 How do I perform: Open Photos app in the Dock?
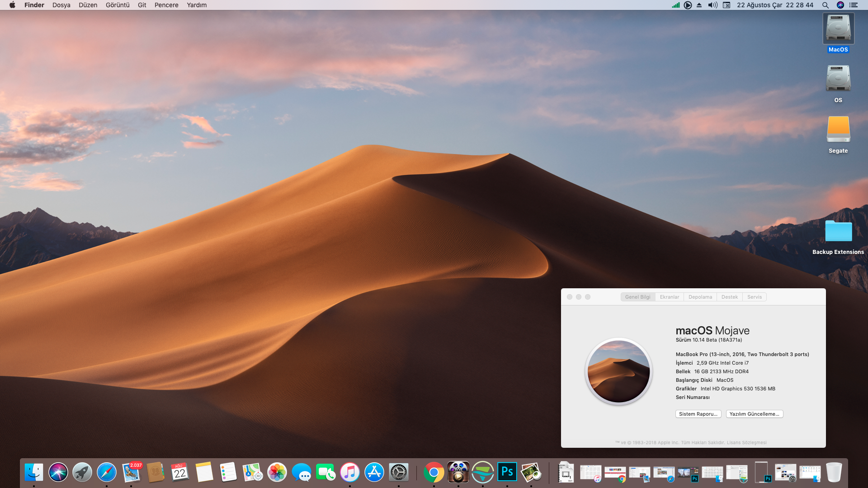[x=277, y=472]
